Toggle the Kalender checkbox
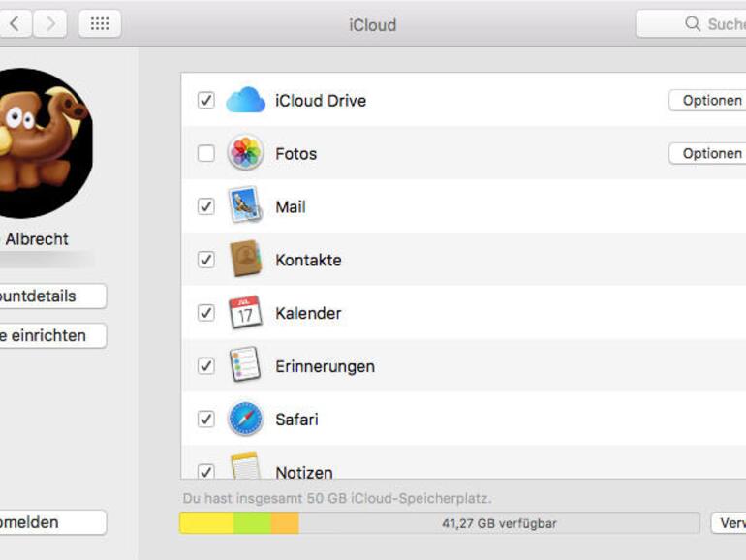 [205, 313]
